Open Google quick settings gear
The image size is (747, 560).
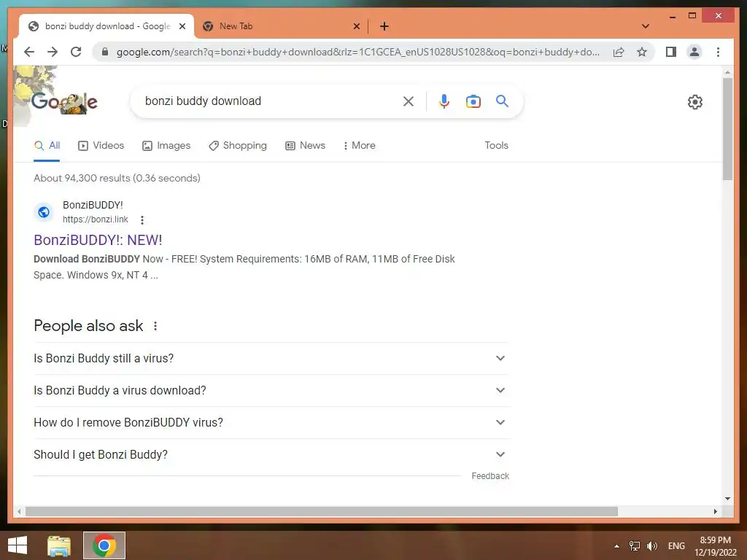tap(695, 102)
